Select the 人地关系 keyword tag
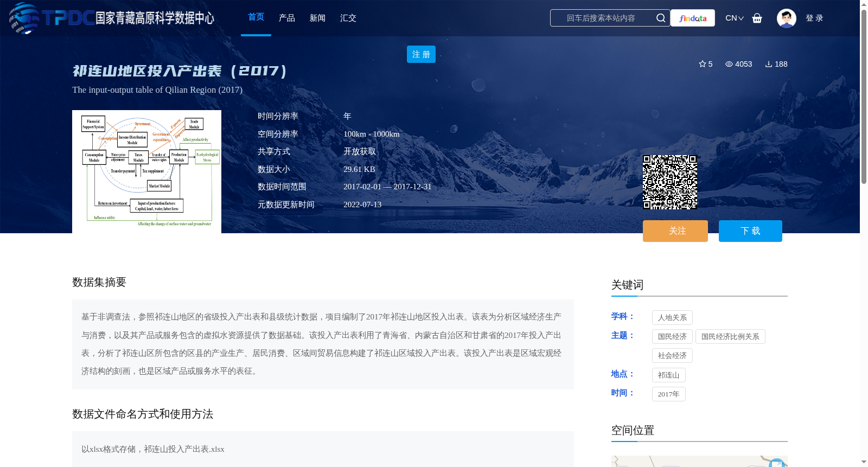The image size is (868, 467). [672, 318]
